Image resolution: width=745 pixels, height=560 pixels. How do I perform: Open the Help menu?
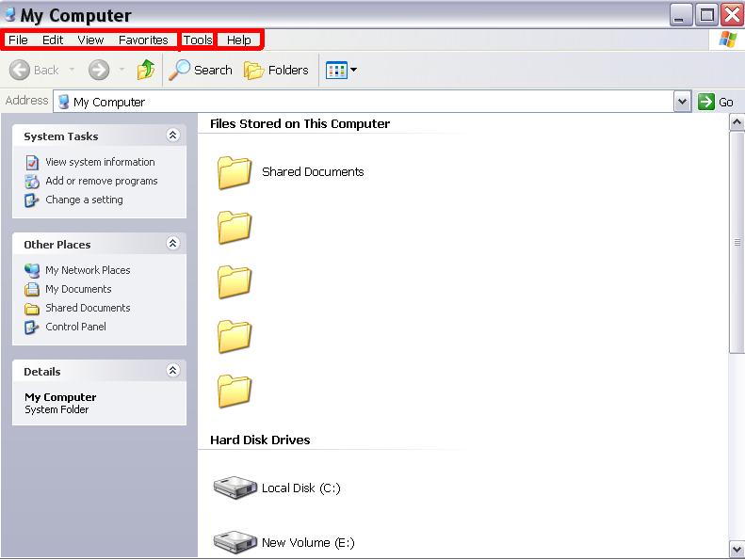click(238, 40)
